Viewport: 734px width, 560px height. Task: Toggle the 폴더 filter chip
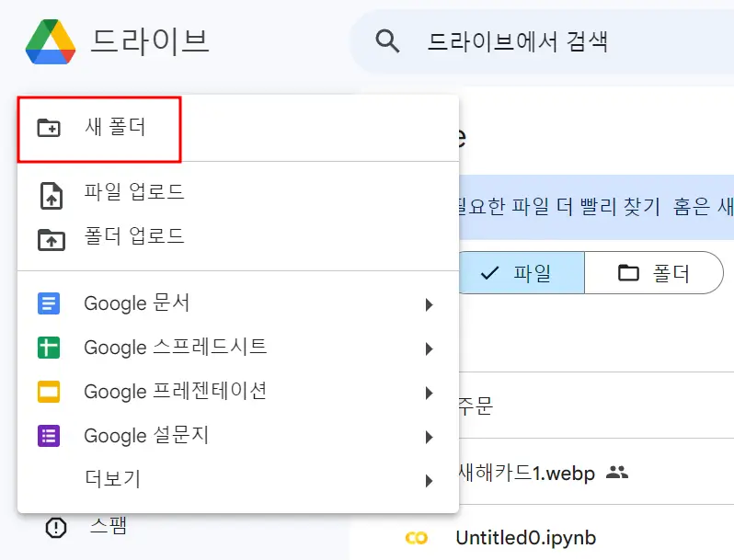click(654, 273)
